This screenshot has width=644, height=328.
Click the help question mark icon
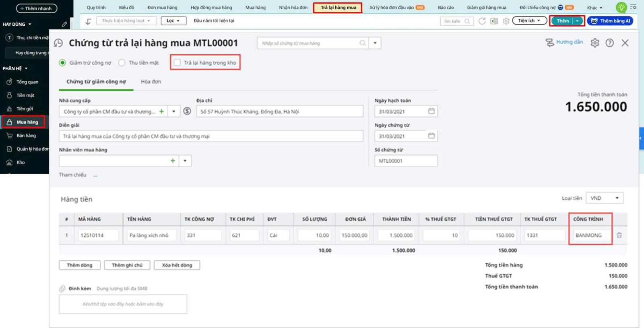(x=610, y=43)
